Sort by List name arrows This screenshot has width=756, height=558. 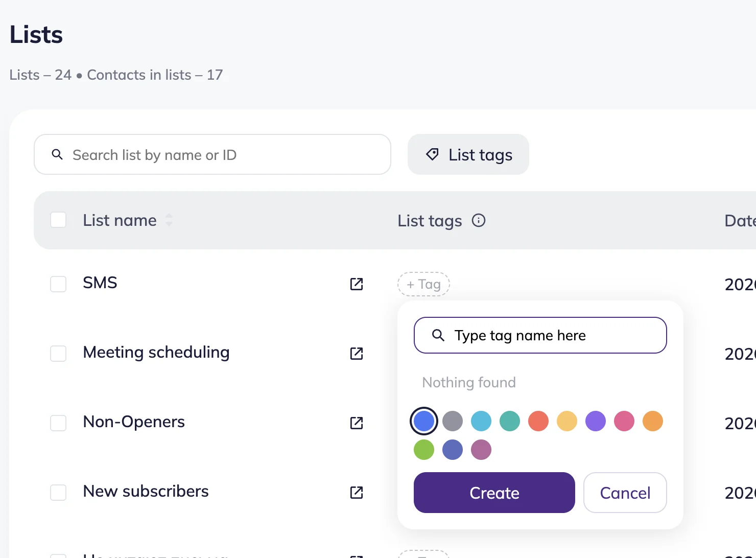(x=169, y=220)
